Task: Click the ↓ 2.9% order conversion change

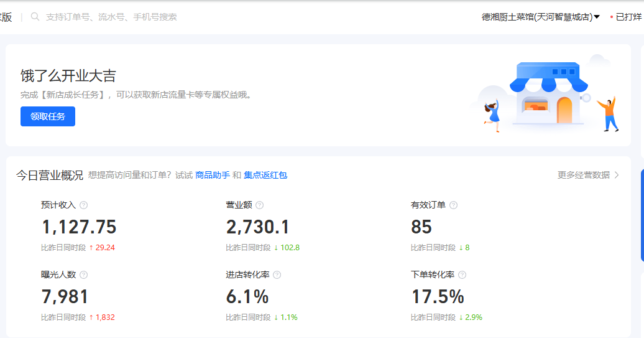Action: pyautogui.click(x=471, y=317)
